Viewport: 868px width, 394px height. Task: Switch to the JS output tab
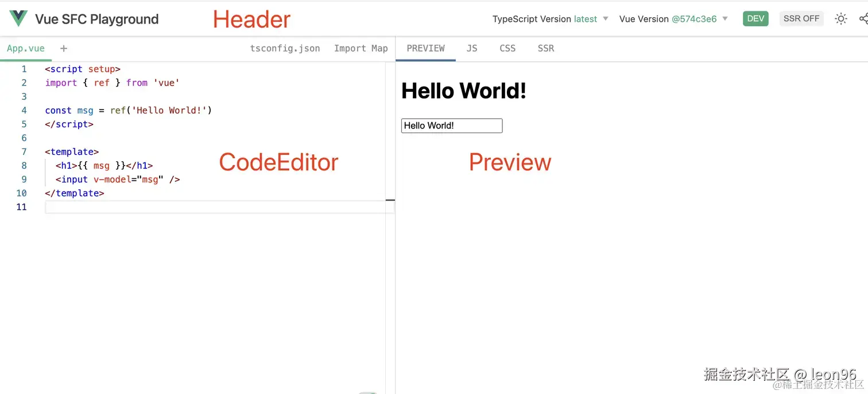pos(472,49)
